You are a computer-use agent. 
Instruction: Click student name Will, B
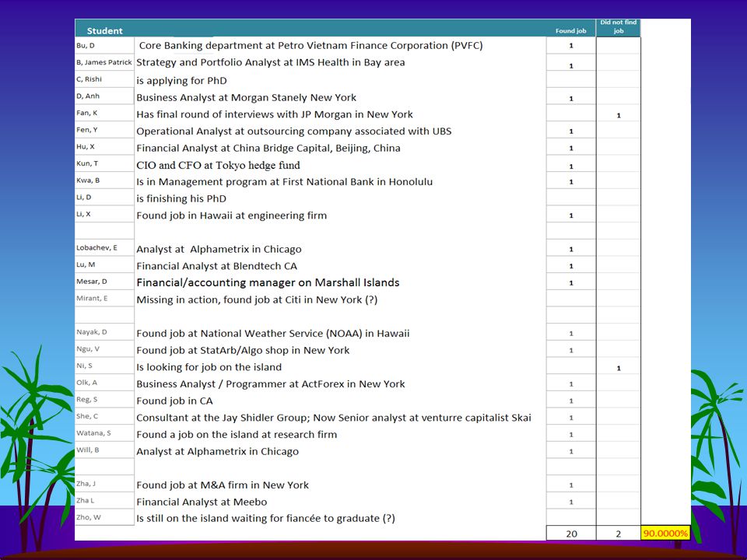[x=88, y=450]
